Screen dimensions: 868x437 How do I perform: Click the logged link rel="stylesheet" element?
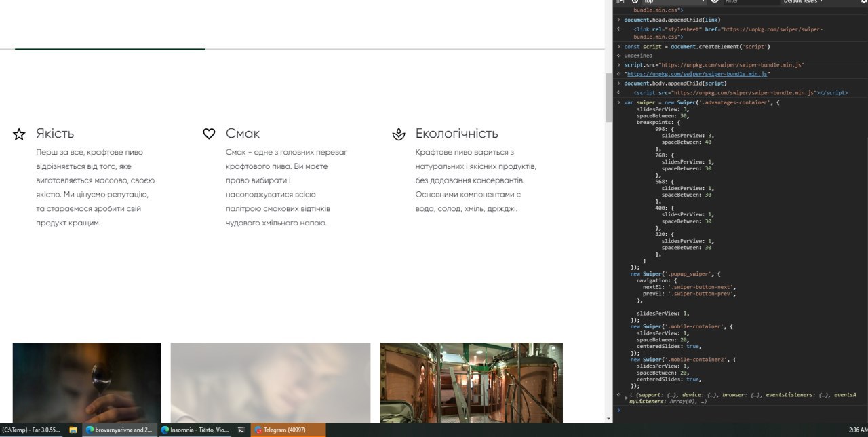[x=728, y=33]
